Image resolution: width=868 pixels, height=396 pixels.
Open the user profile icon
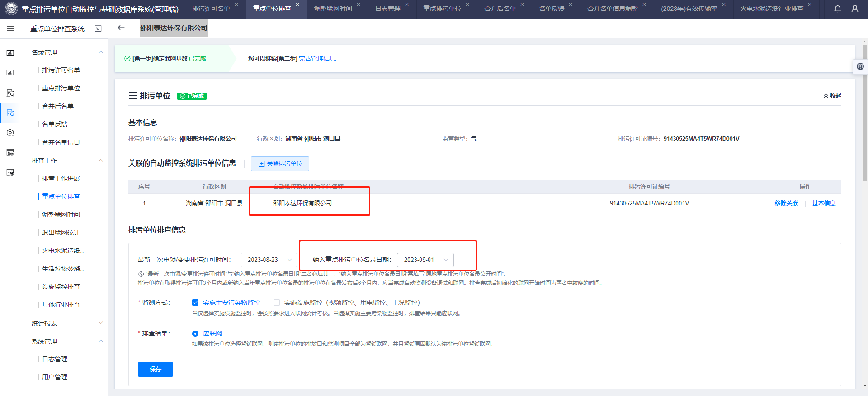tap(855, 9)
